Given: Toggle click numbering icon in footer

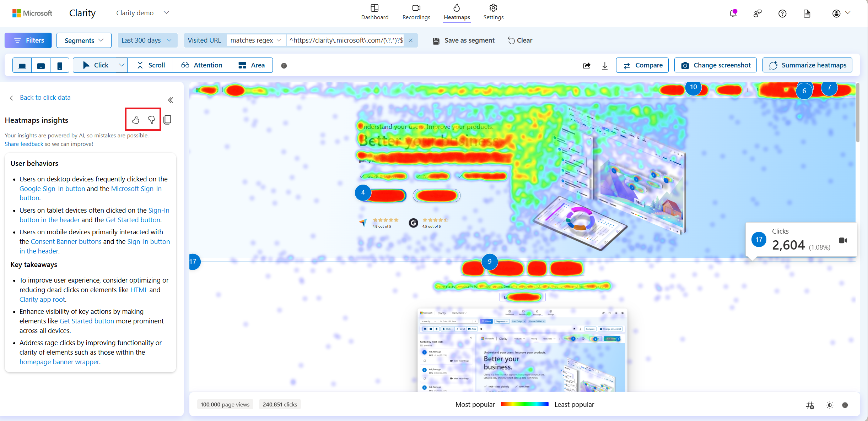Looking at the screenshot, I should coord(810,405).
